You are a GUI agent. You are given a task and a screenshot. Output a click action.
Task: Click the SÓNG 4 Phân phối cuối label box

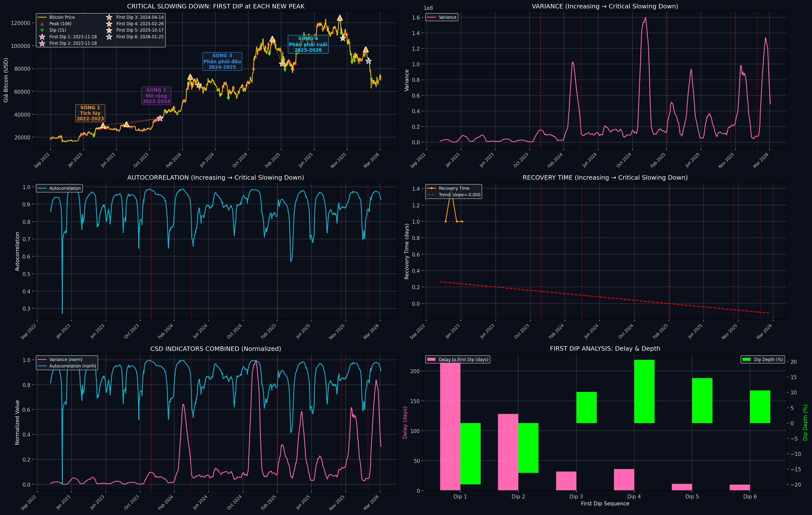[308, 44]
